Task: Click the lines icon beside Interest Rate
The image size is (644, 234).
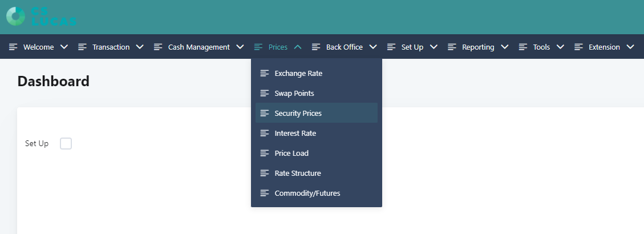Action: (265, 133)
